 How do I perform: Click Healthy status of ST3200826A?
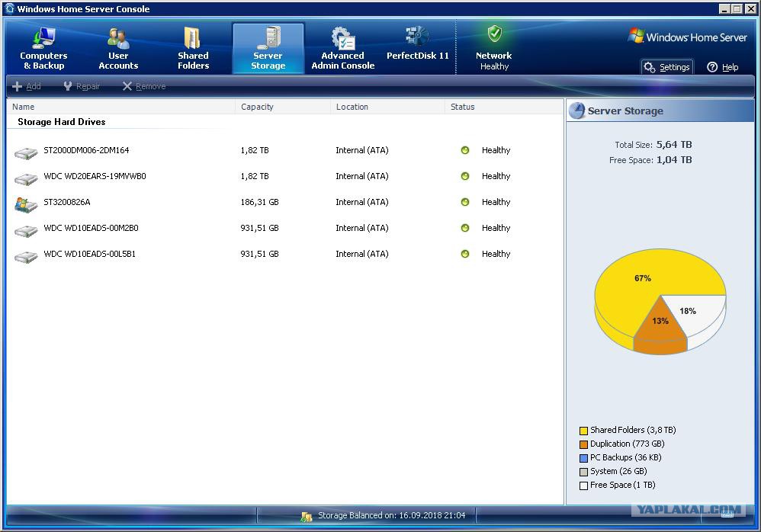(496, 202)
